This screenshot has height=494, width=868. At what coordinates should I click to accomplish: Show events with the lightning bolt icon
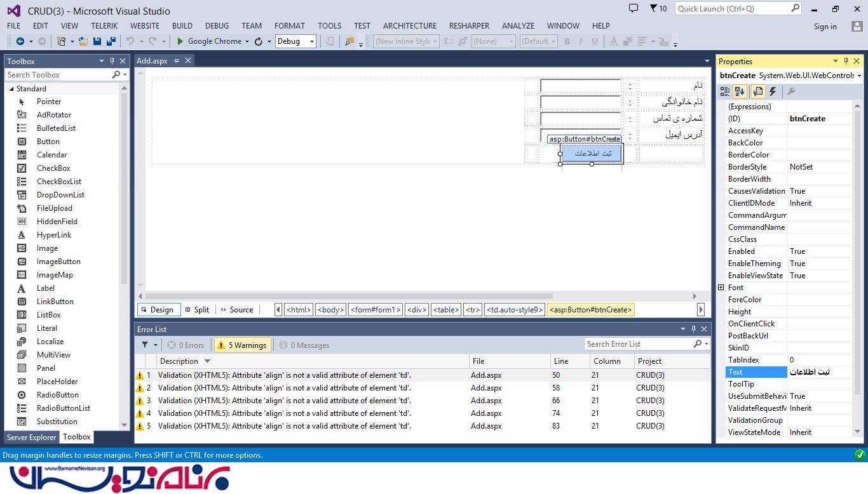(x=774, y=91)
